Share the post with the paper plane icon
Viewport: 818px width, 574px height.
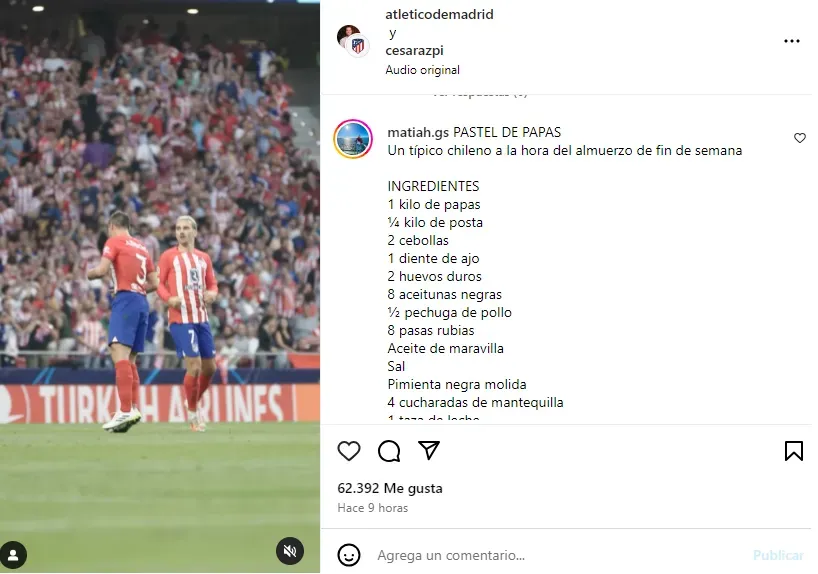429,450
